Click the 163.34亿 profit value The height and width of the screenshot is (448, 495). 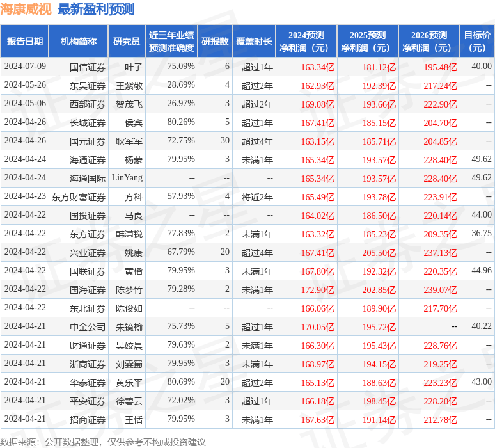(x=318, y=67)
